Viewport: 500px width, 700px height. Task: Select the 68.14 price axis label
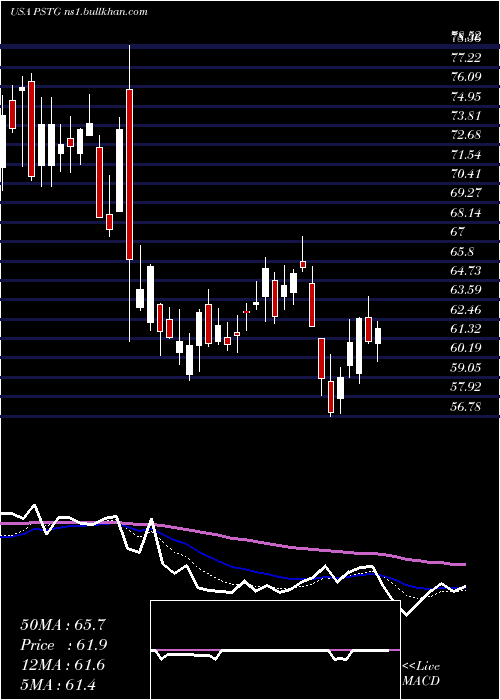[466, 213]
